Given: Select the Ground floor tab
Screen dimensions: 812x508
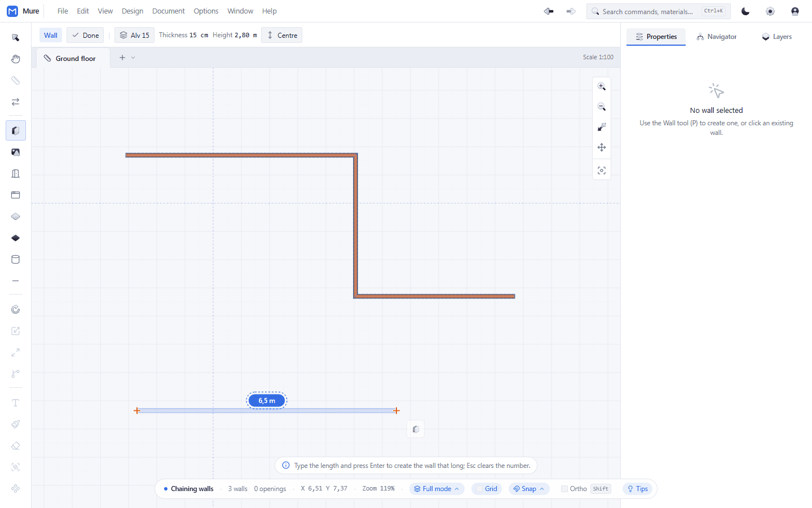Looking at the screenshot, I should 73,58.
